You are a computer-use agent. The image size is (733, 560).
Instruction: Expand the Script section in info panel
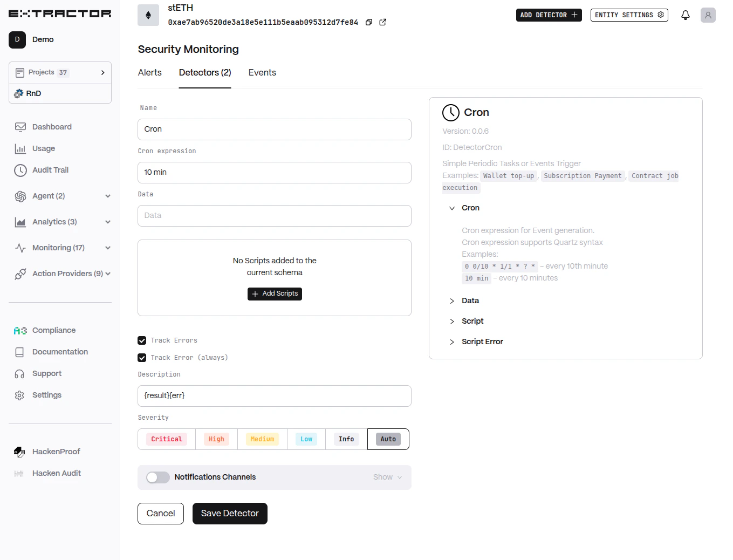pos(452,322)
